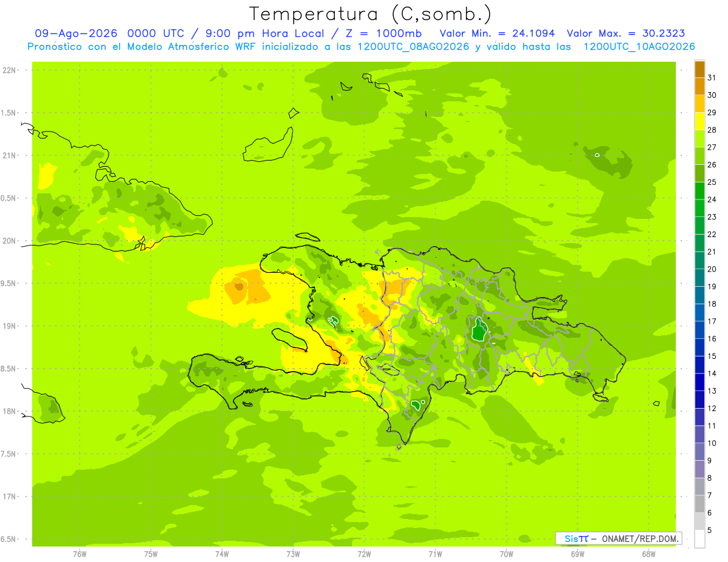Click the "73W" longitude label
728x562 pixels.
click(293, 554)
